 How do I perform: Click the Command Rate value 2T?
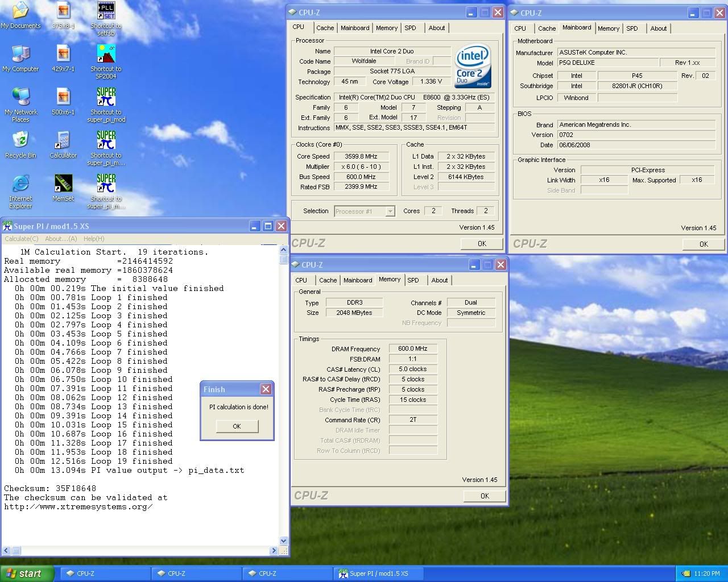click(413, 420)
